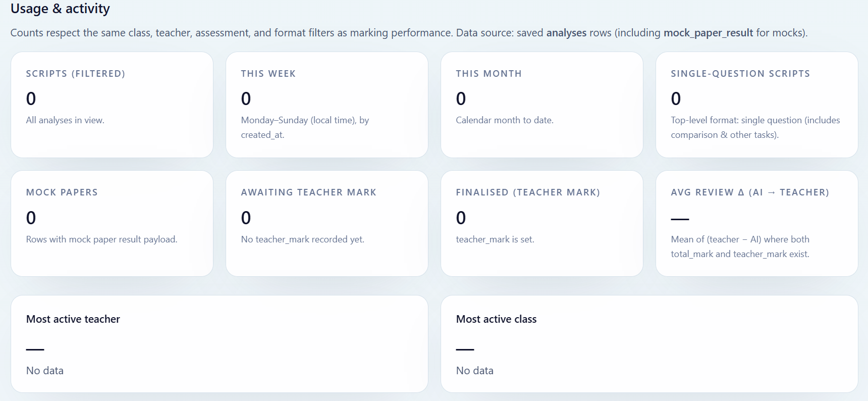Select the Awaiting Teacher Mark card
Screen dimensions: 868x401
pyautogui.click(x=327, y=223)
